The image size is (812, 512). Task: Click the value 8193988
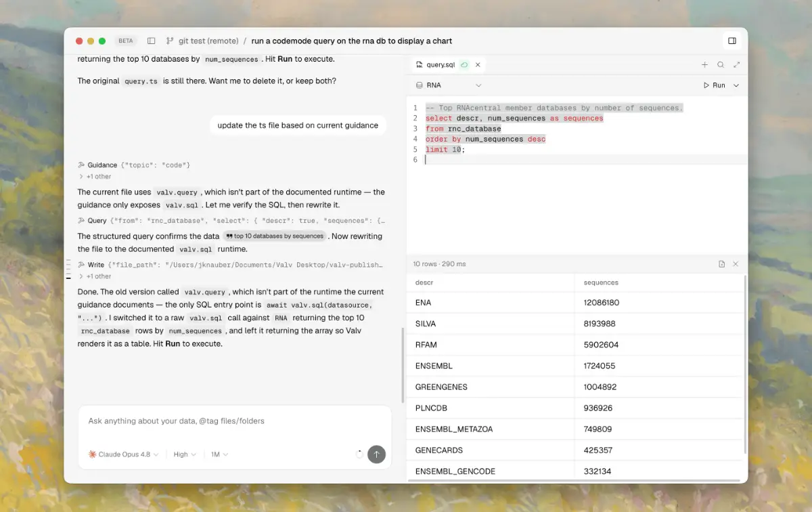click(599, 324)
